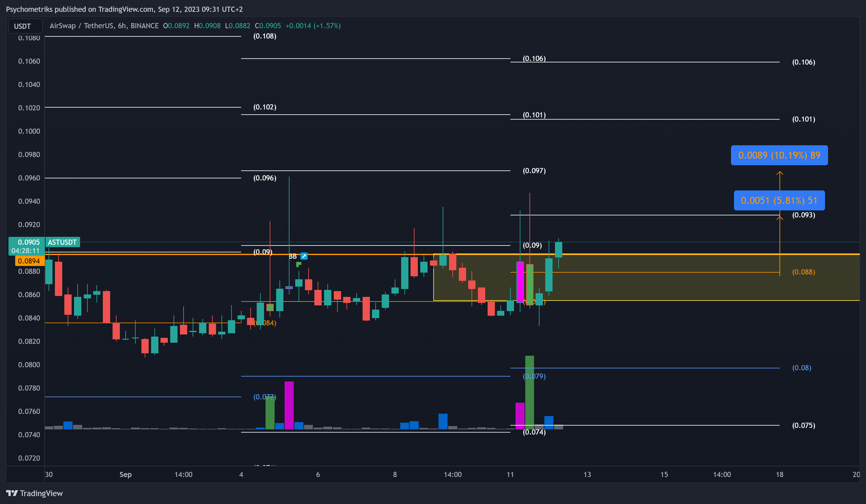This screenshot has width=866, height=504.
Task: Click the high value H0.0908
Action: point(207,26)
